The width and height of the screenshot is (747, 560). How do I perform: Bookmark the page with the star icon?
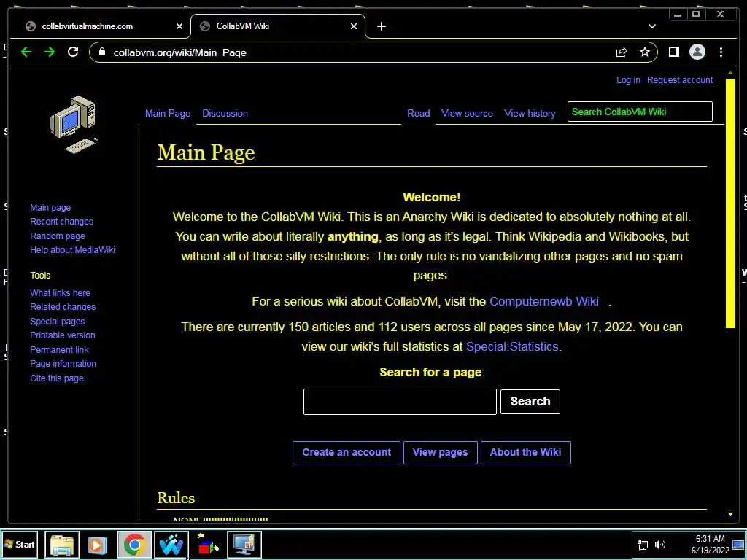[645, 52]
